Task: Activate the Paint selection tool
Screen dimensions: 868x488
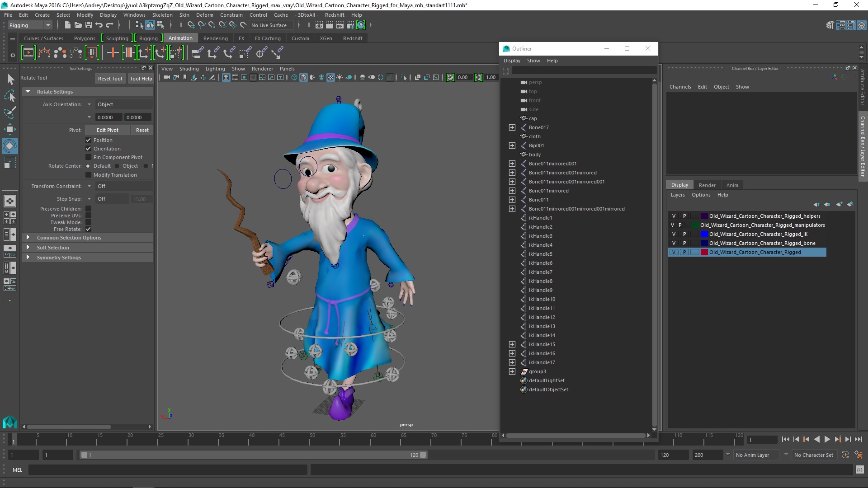Action: 10,113
